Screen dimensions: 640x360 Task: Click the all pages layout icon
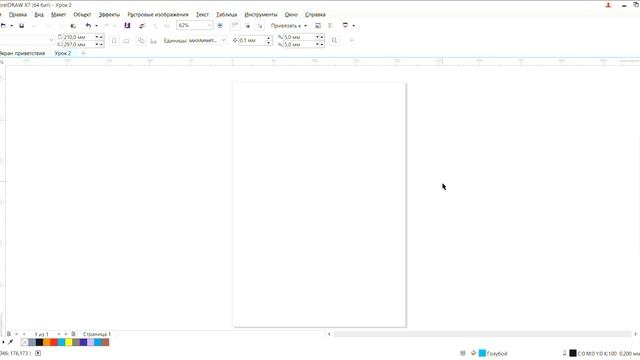point(141,41)
